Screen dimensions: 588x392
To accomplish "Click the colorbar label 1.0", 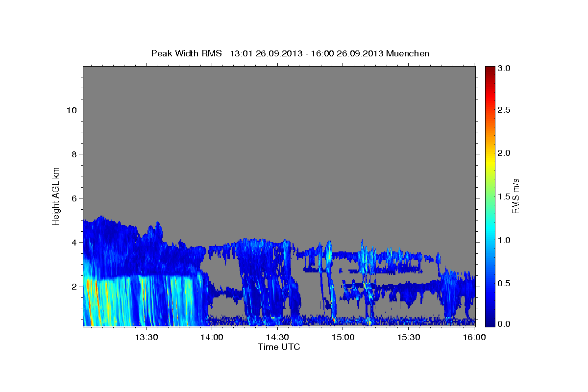I will [x=504, y=240].
